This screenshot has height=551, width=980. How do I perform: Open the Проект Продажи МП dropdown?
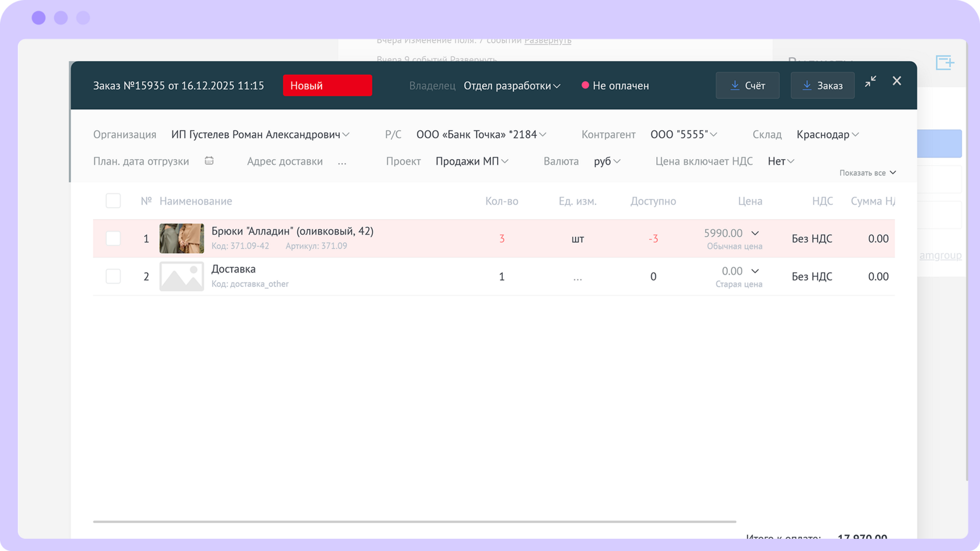[472, 162]
